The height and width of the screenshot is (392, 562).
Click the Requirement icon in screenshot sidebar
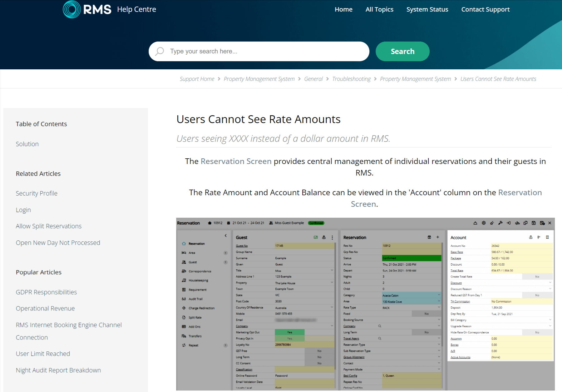tap(184, 290)
